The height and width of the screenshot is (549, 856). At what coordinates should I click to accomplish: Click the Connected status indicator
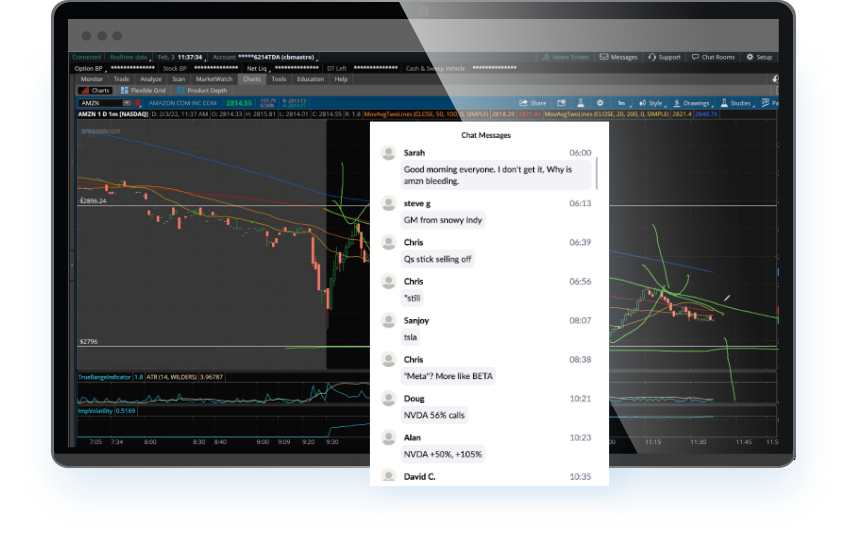click(x=86, y=57)
